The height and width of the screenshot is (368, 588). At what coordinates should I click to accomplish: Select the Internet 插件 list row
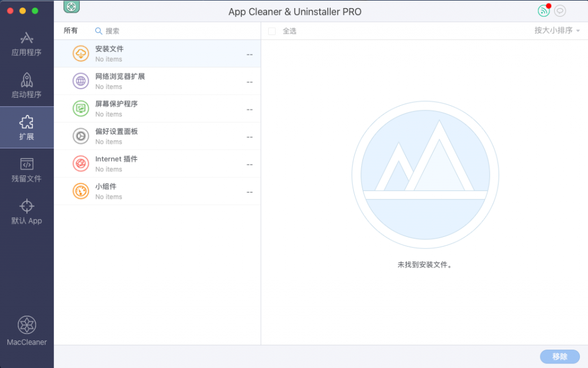[157, 164]
